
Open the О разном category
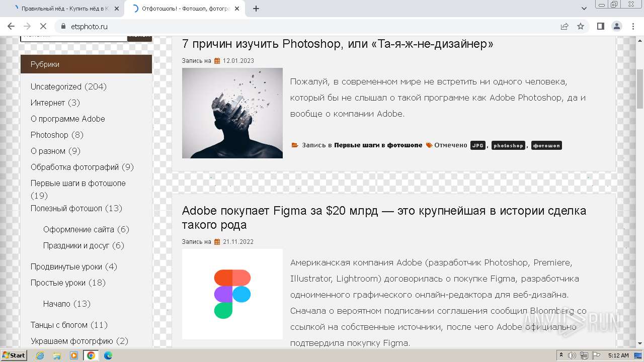[48, 151]
